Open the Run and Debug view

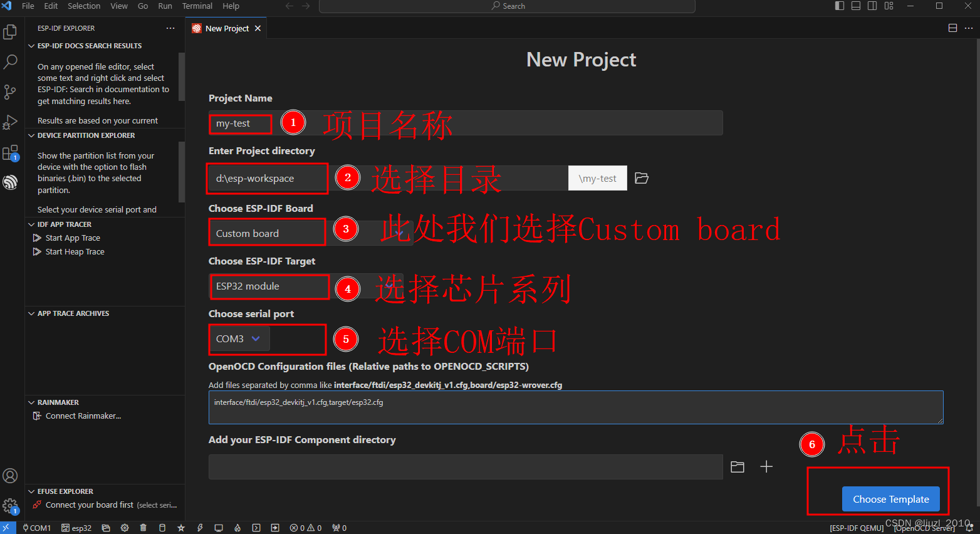10,122
